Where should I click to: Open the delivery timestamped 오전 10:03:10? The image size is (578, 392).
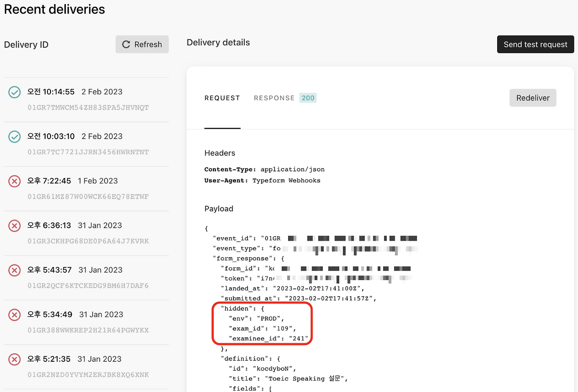click(x=86, y=145)
